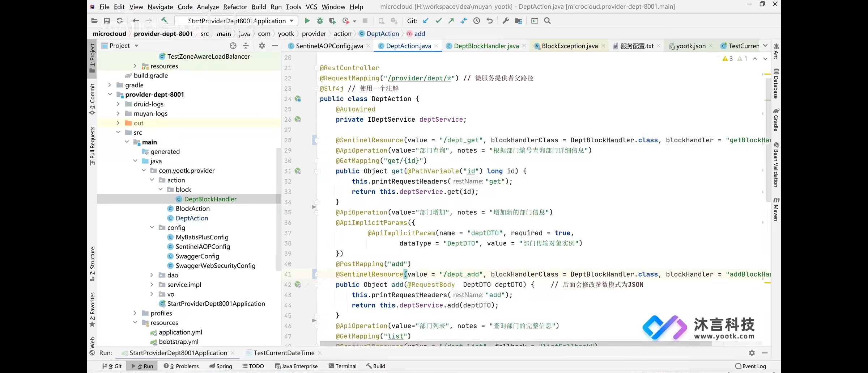Image resolution: width=868 pixels, height=373 pixels.
Task: Expand the gradle folder
Action: (x=110, y=85)
